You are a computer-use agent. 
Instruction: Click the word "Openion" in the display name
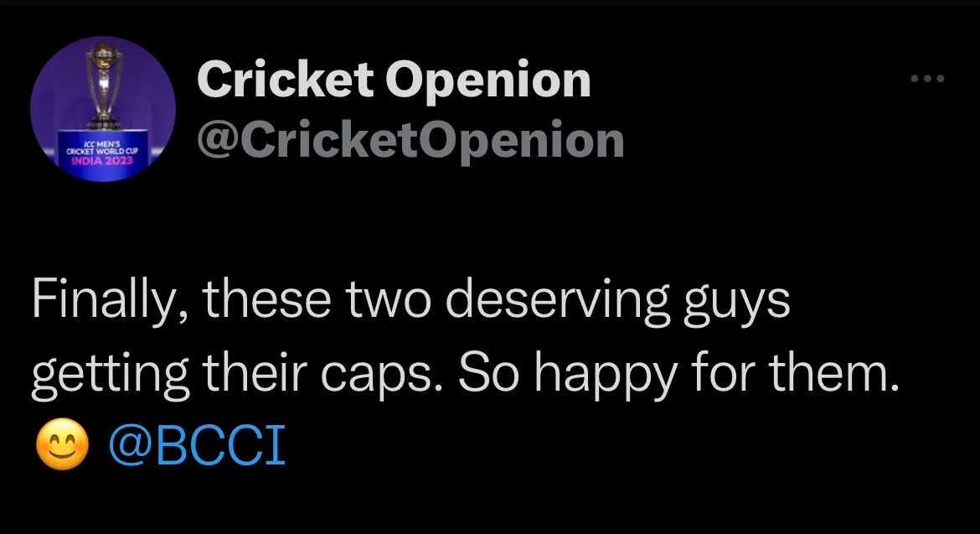[488, 80]
